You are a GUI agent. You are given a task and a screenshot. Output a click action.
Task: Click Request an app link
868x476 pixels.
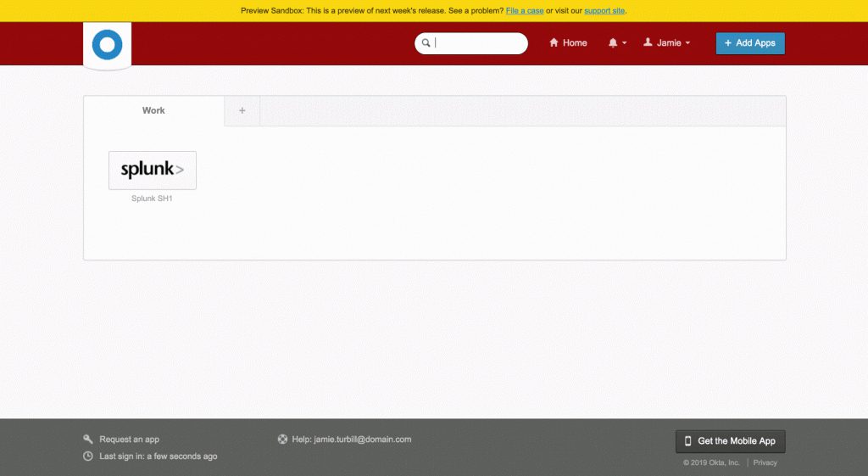pyautogui.click(x=130, y=440)
